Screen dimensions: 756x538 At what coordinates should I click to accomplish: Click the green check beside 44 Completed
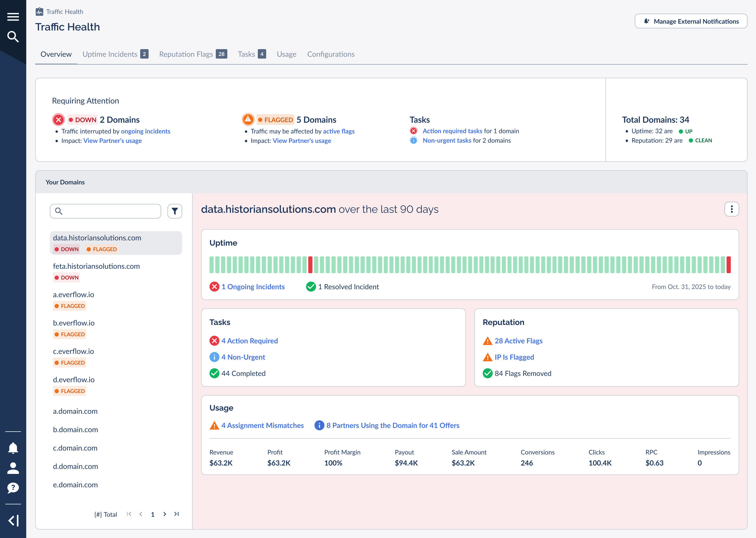214,373
